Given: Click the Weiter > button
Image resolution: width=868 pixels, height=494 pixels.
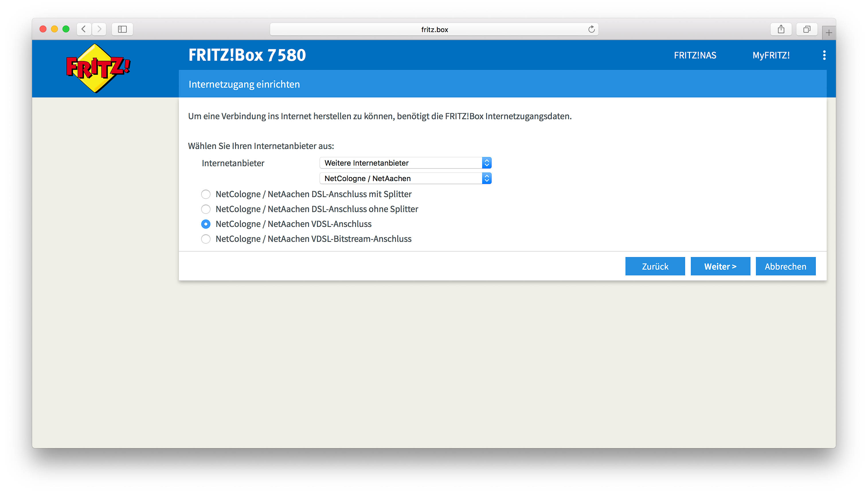Looking at the screenshot, I should [720, 266].
